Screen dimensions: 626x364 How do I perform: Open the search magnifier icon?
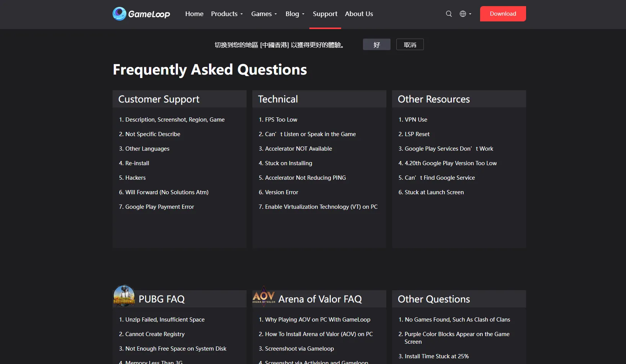449,14
